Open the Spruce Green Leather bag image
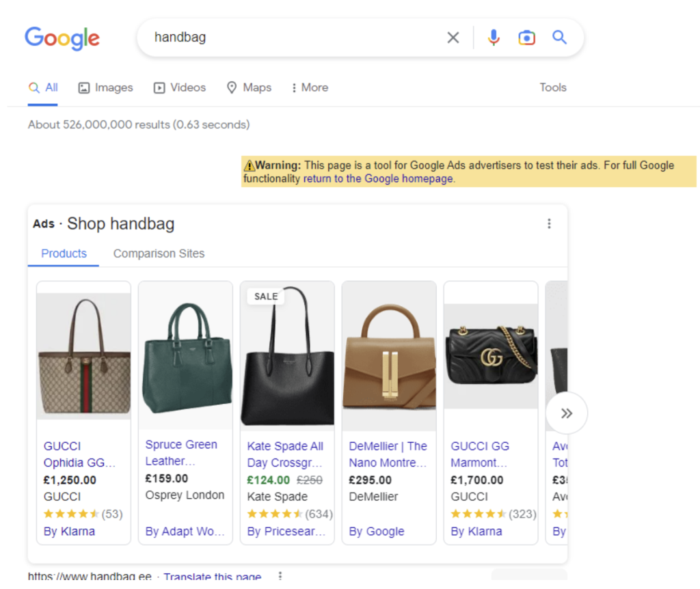 point(186,356)
